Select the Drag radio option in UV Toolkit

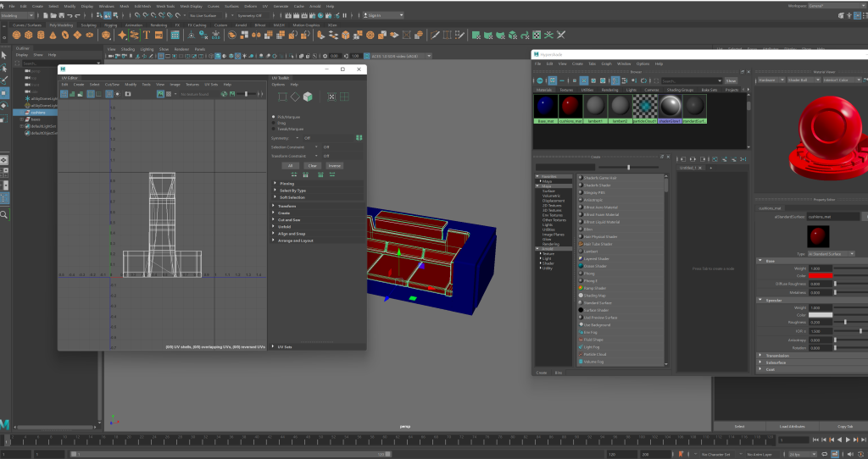point(273,123)
